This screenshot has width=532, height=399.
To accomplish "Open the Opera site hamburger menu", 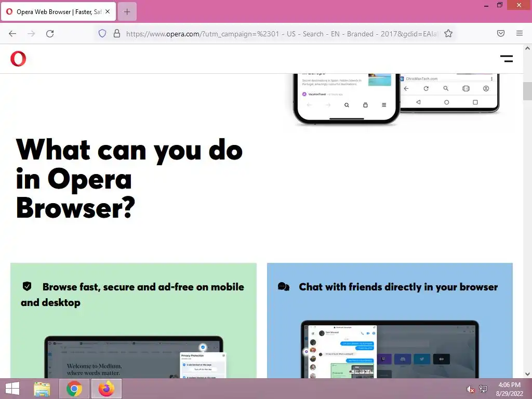I will (x=507, y=59).
